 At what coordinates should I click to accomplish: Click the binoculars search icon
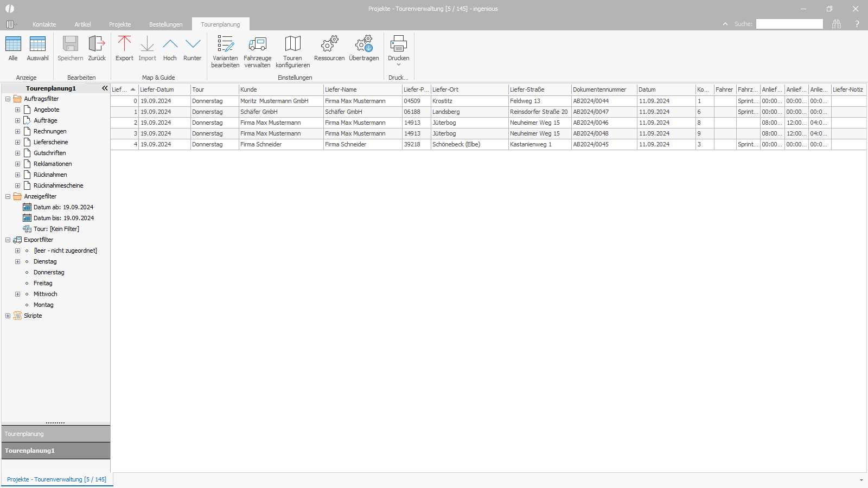pos(837,24)
